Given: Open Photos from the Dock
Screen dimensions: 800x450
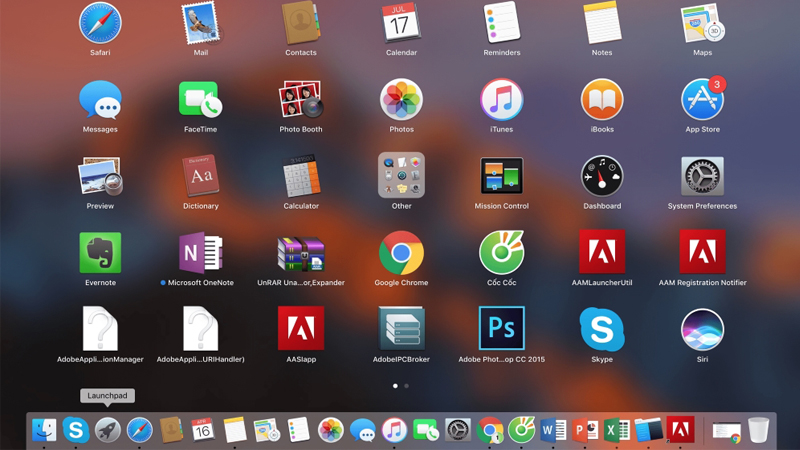Looking at the screenshot, I should pyautogui.click(x=331, y=430).
